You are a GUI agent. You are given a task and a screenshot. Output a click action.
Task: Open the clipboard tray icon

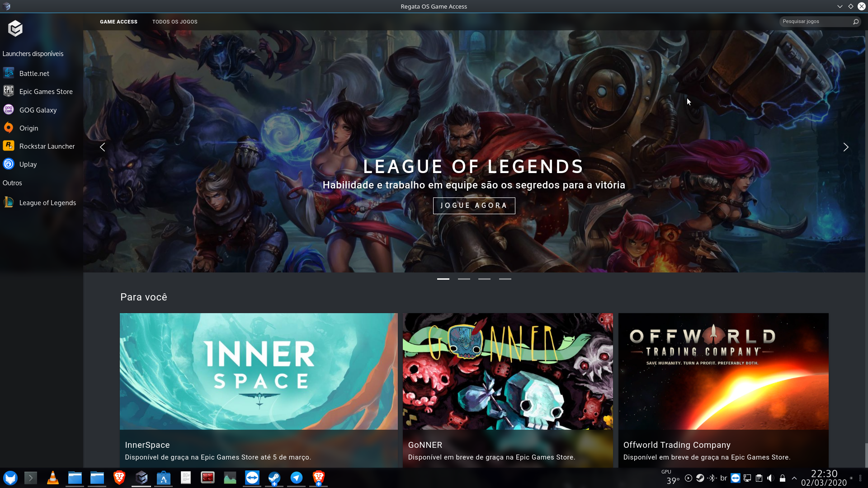[759, 478]
